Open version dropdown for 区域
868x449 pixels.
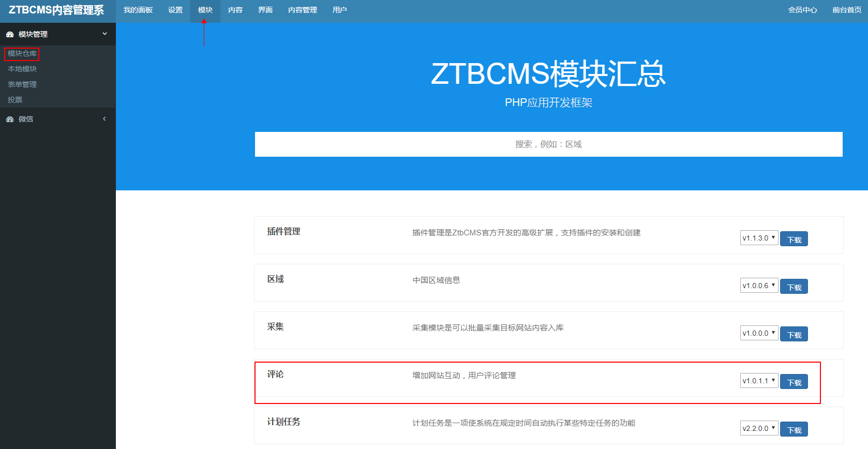(759, 286)
